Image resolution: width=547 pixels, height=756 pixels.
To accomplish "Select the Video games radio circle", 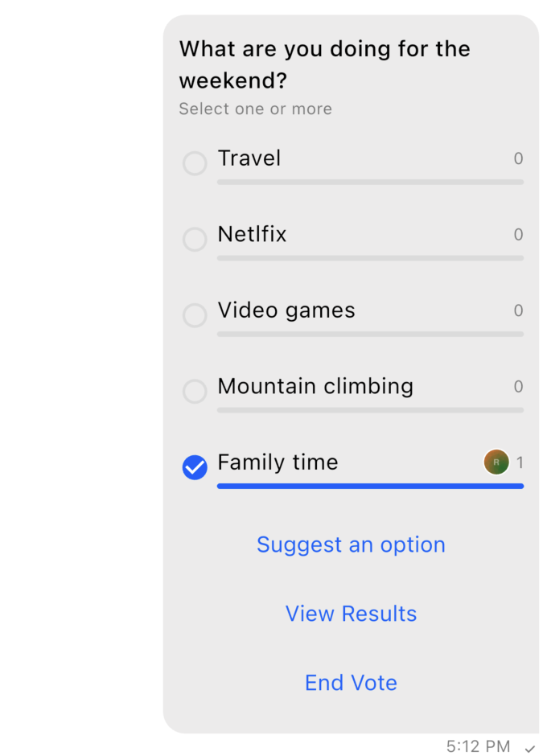I will [195, 315].
